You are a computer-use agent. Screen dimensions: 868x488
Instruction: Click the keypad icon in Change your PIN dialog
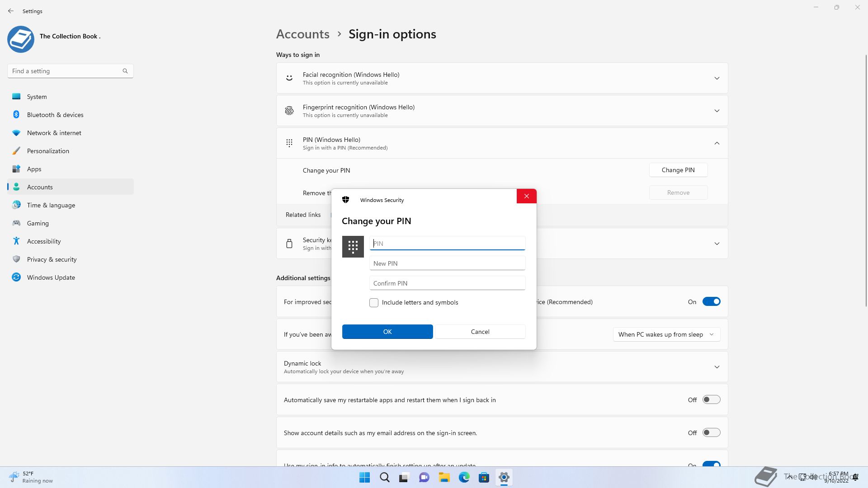click(x=353, y=247)
